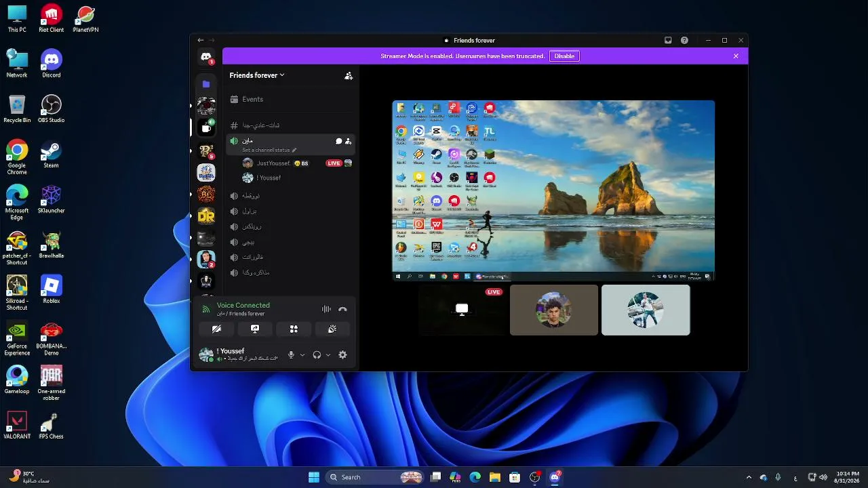Open the soundboard button

(x=332, y=329)
